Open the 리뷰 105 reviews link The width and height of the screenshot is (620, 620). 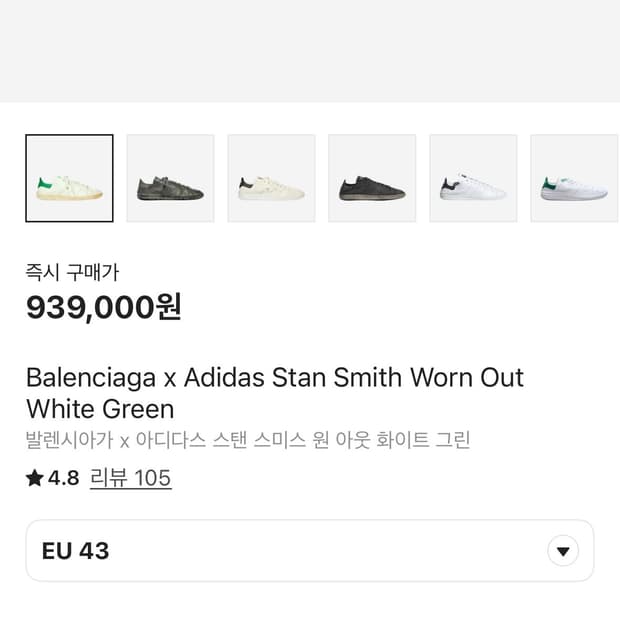[130, 478]
